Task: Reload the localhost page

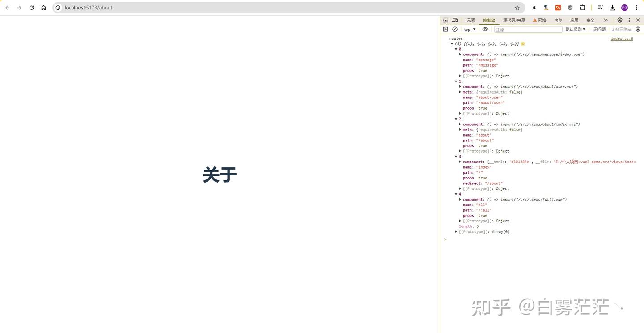Action: pos(31,8)
